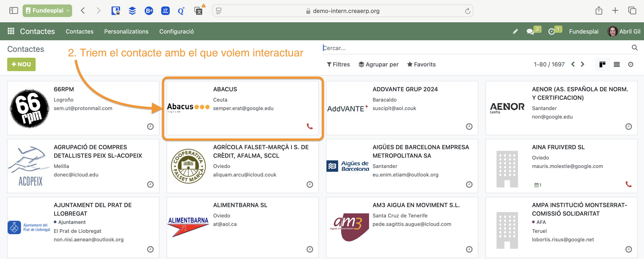
Task: Click the Cercar search field
Action: pos(475,48)
